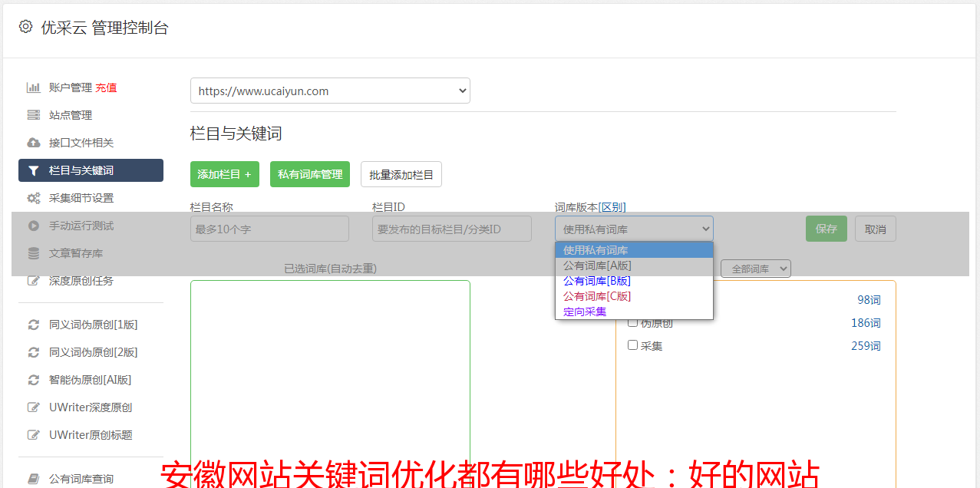Image resolution: width=980 pixels, height=488 pixels.
Task: Click the 保存 button
Action: [827, 229]
